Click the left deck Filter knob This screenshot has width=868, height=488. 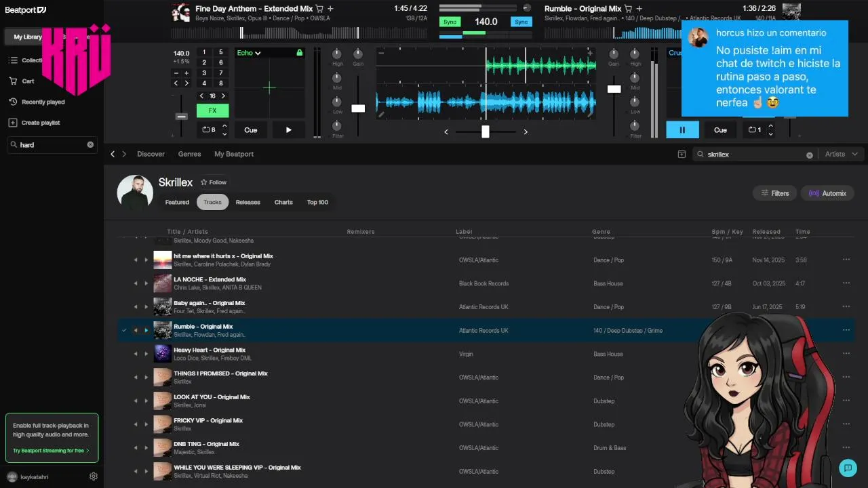[x=337, y=125]
